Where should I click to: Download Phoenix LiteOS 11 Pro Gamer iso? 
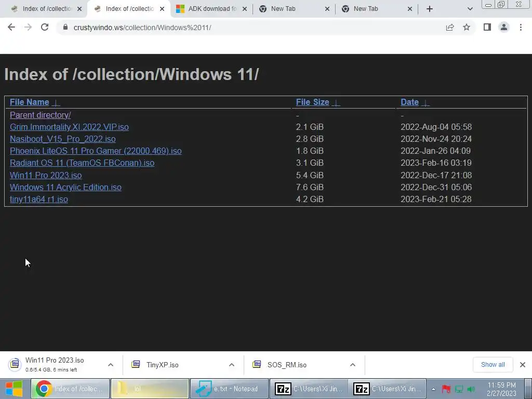pyautogui.click(x=96, y=151)
